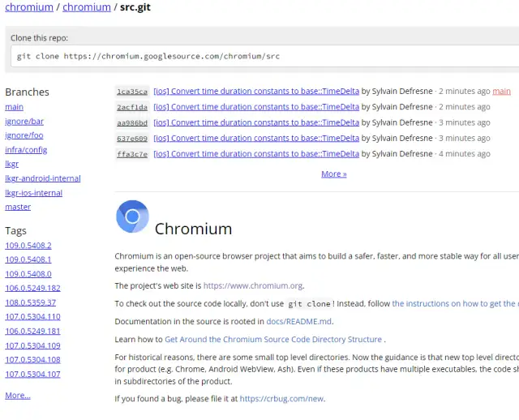Click the 'Branches' section heading
Screen dimensions: 519x420
click(27, 92)
